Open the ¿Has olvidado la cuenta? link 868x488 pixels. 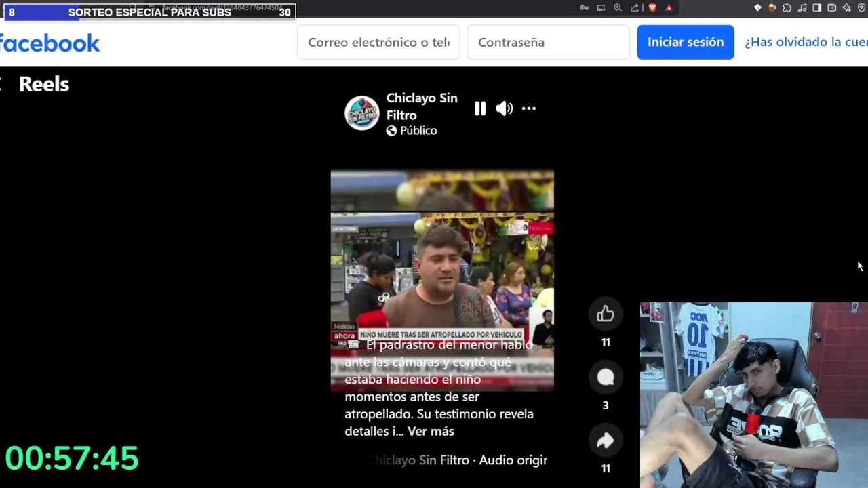coord(806,42)
